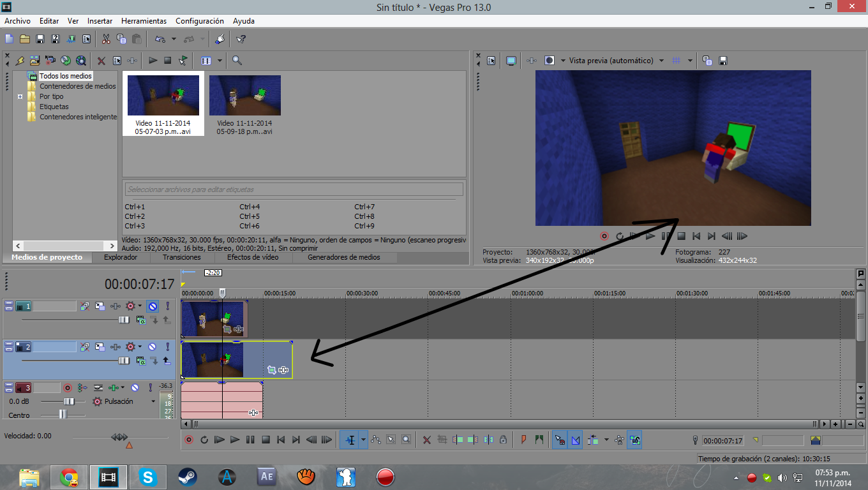
Task: Open the Insertar menu
Action: 100,21
